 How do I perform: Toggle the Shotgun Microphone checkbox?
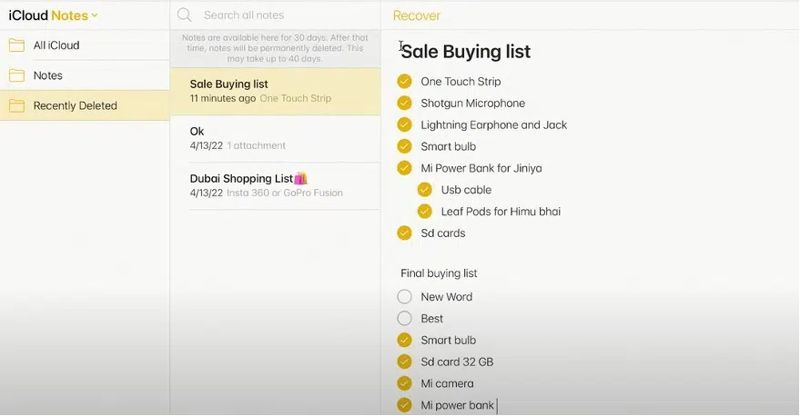pyautogui.click(x=404, y=103)
